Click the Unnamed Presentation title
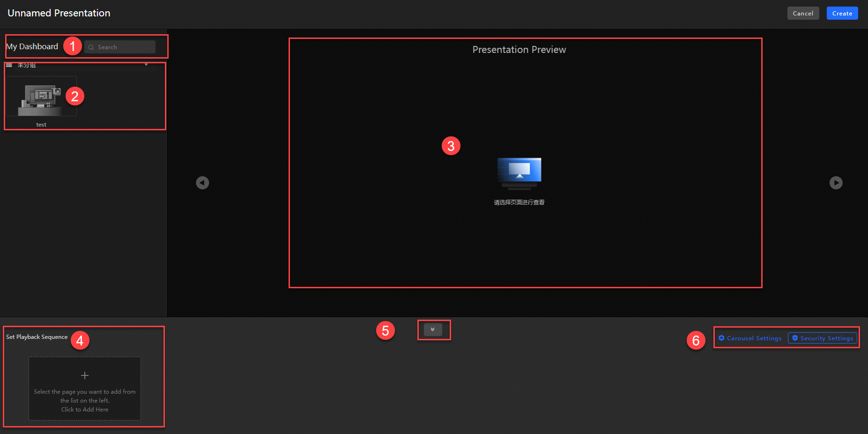 point(59,13)
